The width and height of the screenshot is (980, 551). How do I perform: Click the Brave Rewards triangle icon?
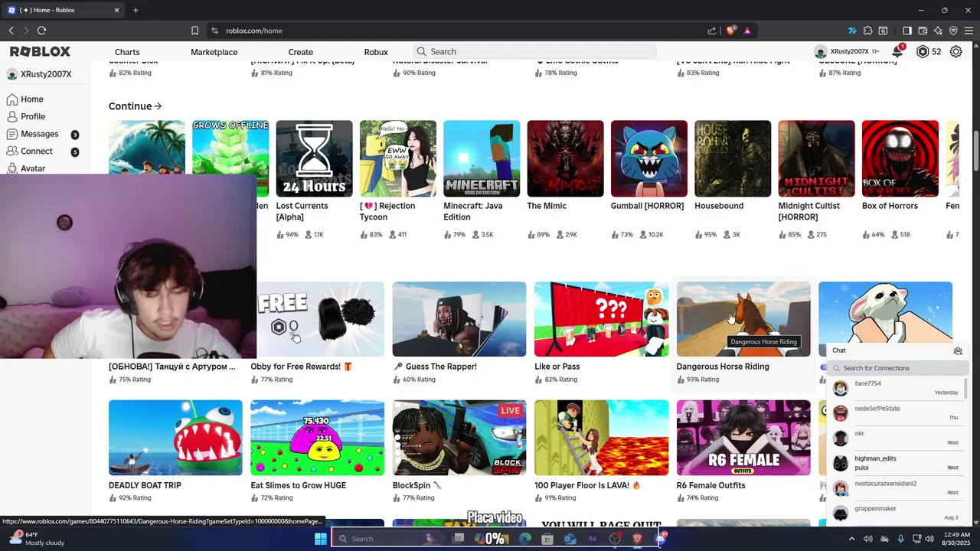(x=746, y=31)
